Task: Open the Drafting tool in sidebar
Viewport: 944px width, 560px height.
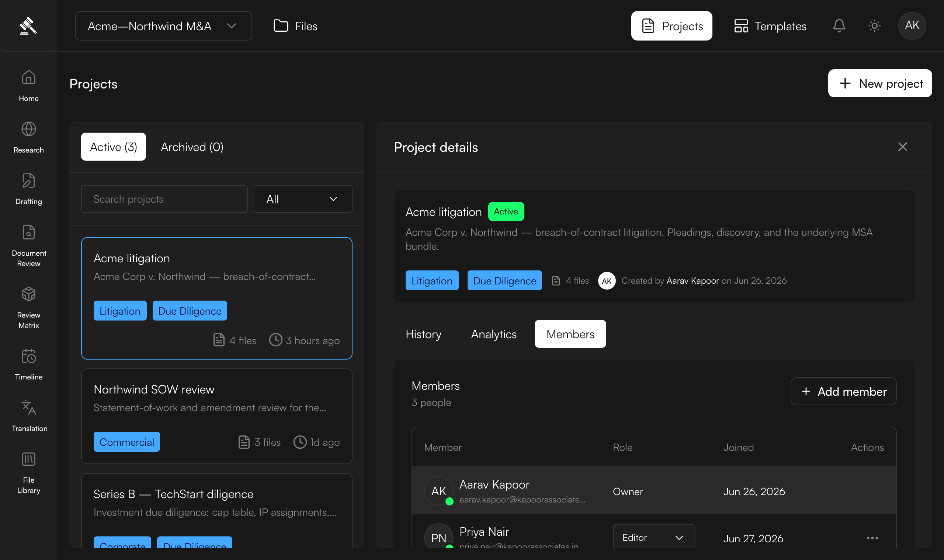Action: (x=29, y=181)
